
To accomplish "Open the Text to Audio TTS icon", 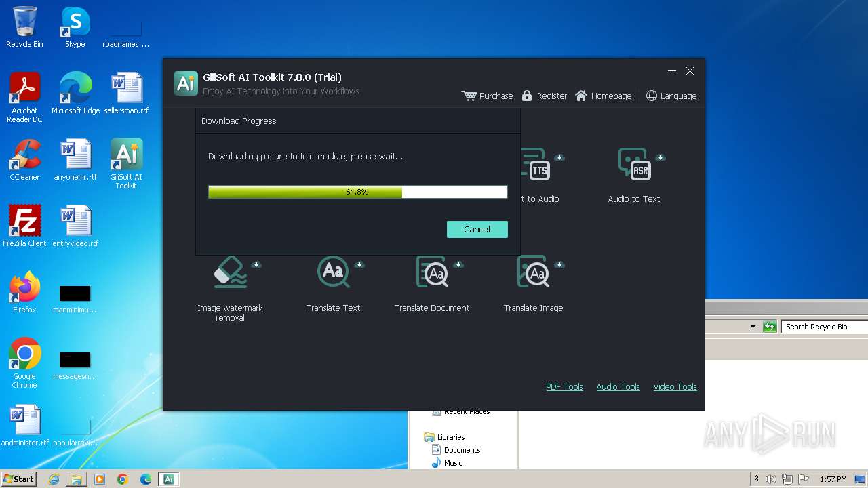I will pyautogui.click(x=535, y=164).
